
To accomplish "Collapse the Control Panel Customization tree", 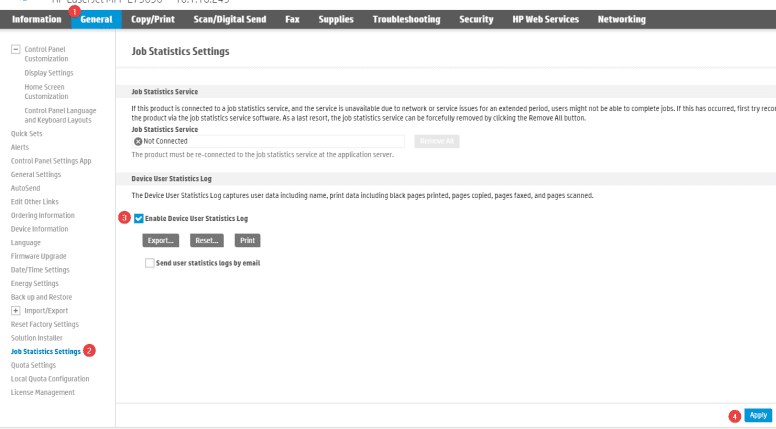I will tap(15, 49).
